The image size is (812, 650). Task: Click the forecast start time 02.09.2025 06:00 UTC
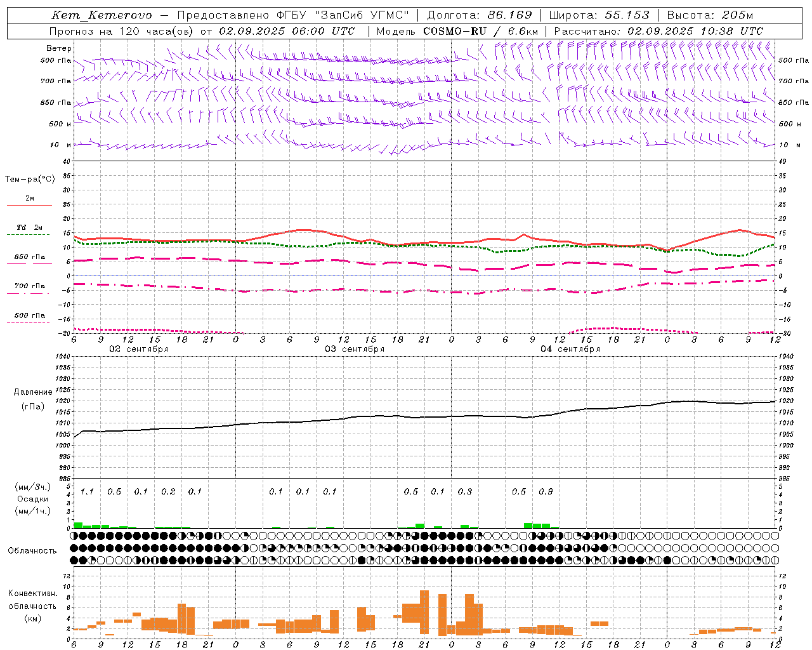coord(287,31)
